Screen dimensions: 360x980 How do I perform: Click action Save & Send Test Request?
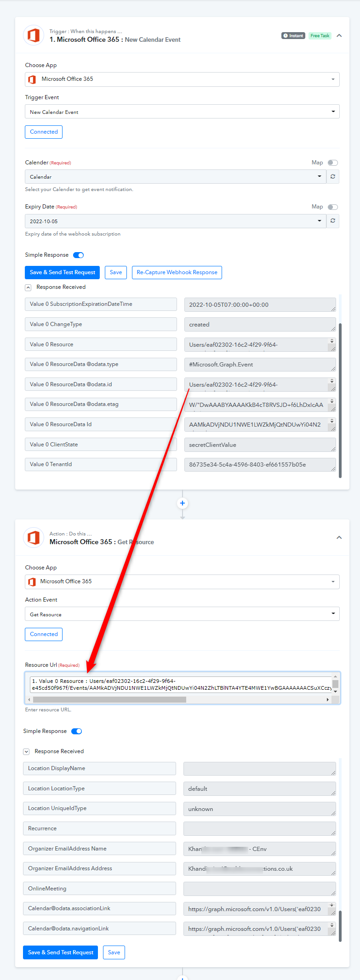pos(61,952)
